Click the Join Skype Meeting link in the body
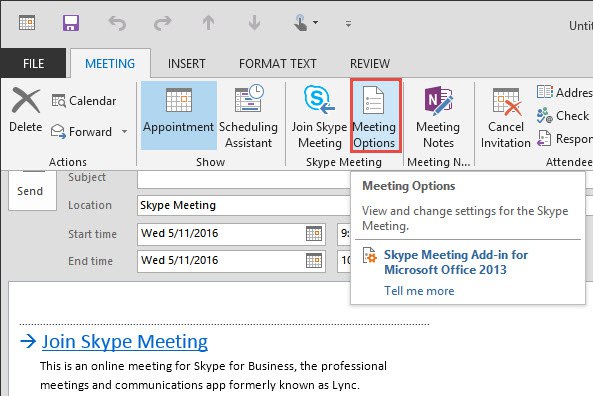 tap(124, 342)
